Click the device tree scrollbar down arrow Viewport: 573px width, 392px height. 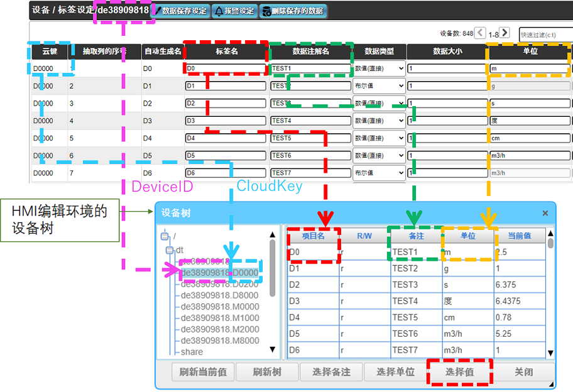(273, 349)
